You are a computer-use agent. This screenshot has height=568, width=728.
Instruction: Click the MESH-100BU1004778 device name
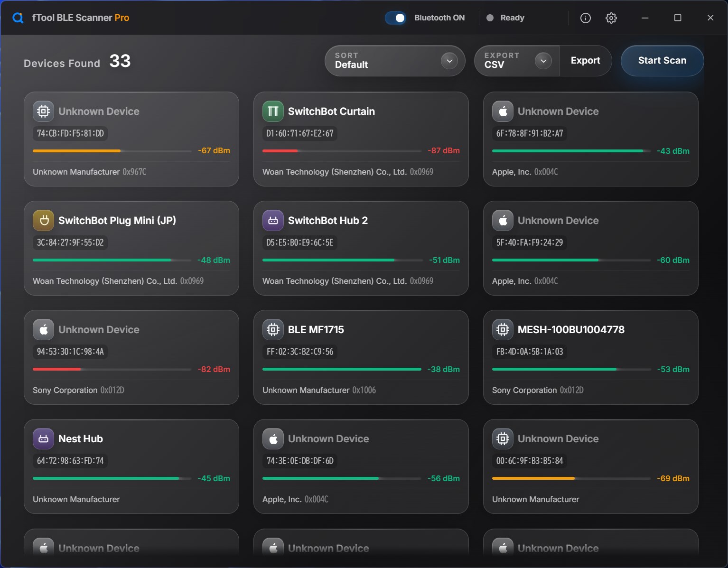pos(571,330)
